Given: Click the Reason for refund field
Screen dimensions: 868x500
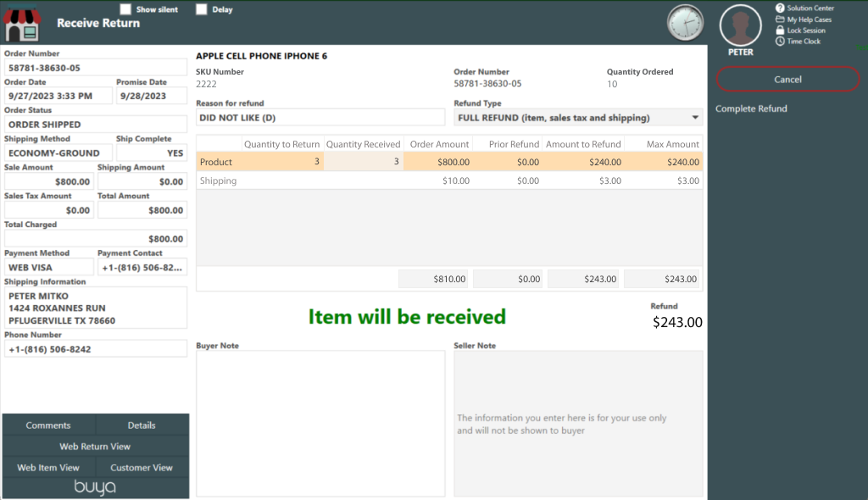Looking at the screenshot, I should click(x=320, y=118).
